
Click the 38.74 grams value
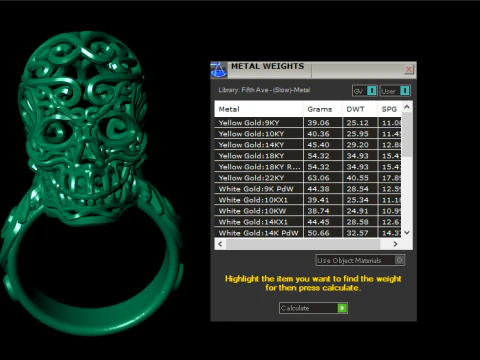pos(318,211)
